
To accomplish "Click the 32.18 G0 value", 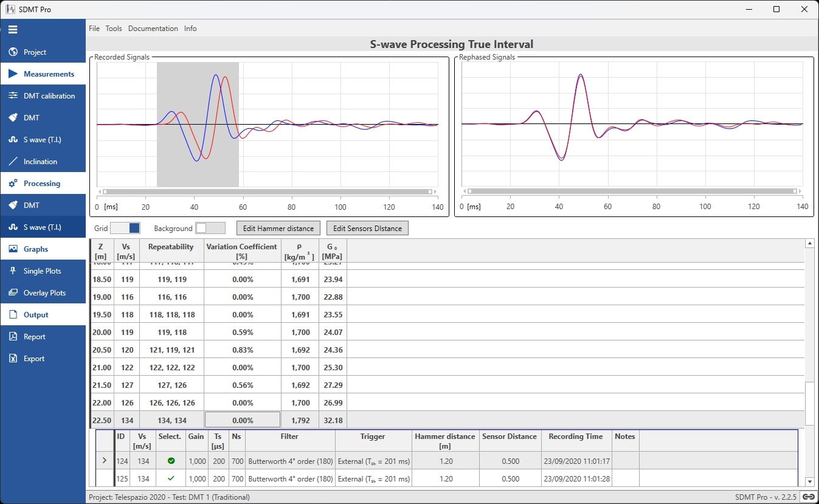I will point(332,421).
